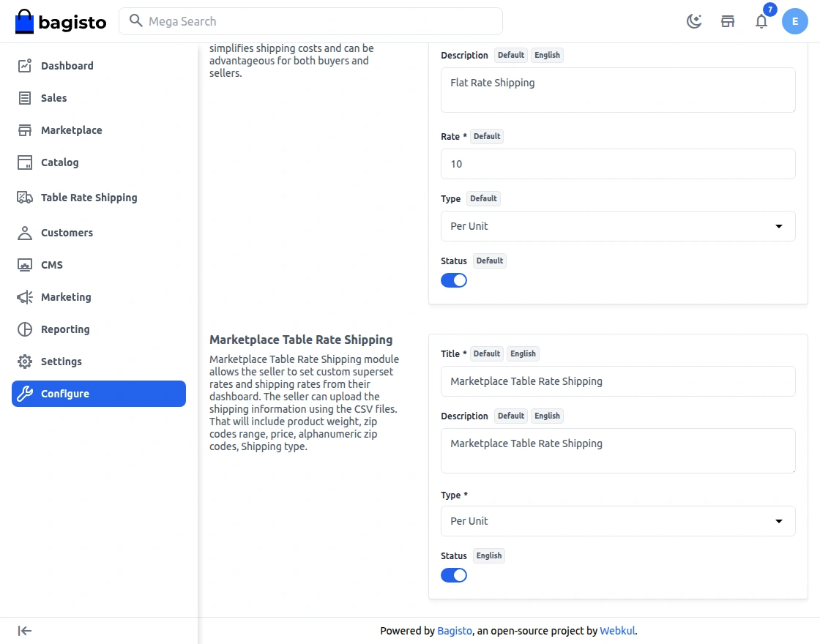Click the Bagisto logo
Image resolution: width=820 pixels, height=644 pixels.
coord(61,22)
